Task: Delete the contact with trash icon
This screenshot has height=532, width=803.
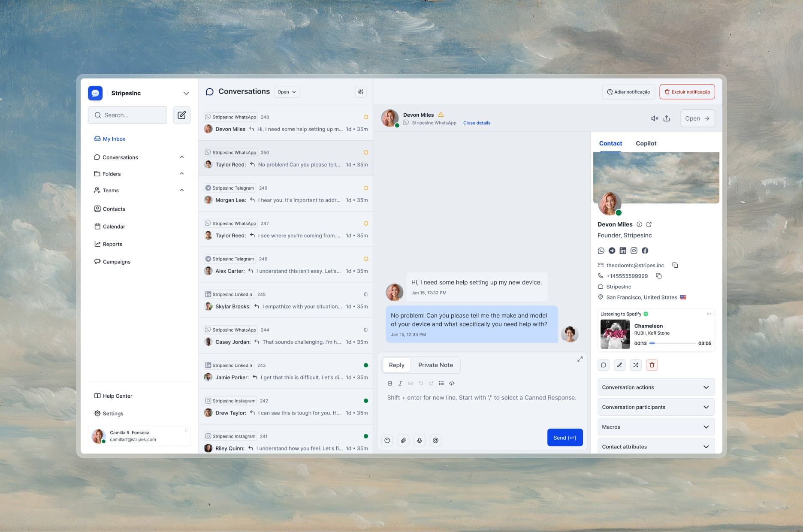Action: coord(652,365)
